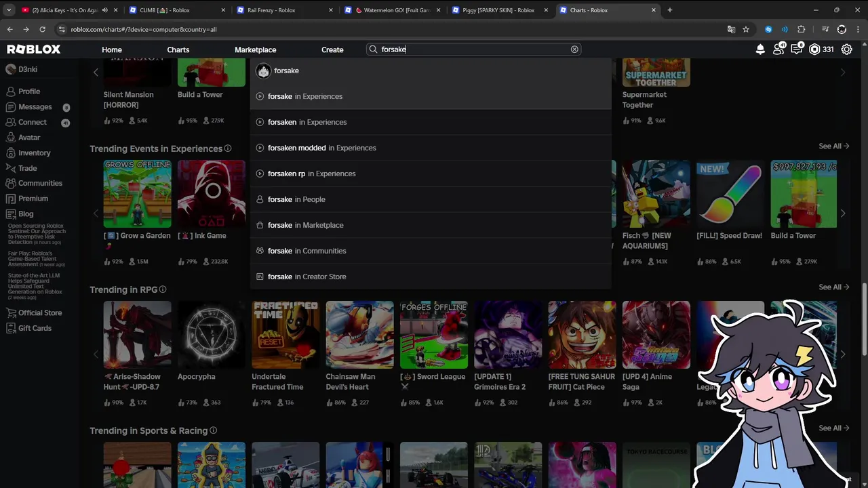Search forsake in Creator Store
Viewport: 868px width, 488px height.
pos(431,277)
